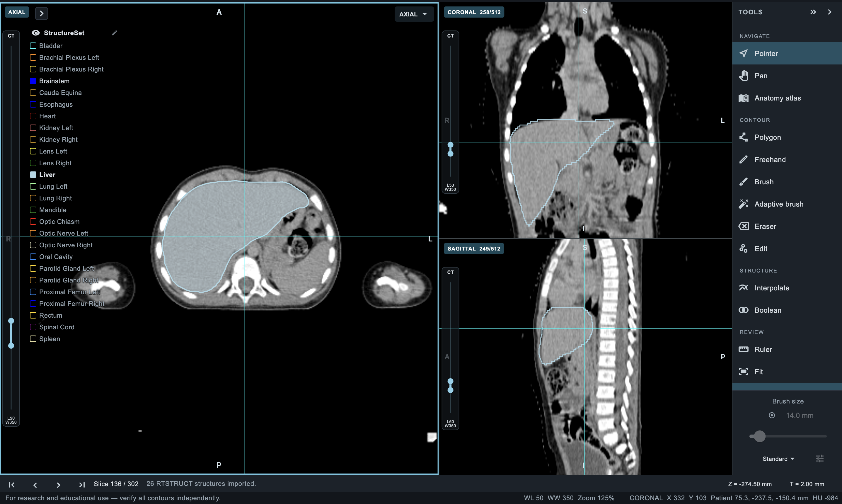Pick the Freehand pencil tool

787,160
